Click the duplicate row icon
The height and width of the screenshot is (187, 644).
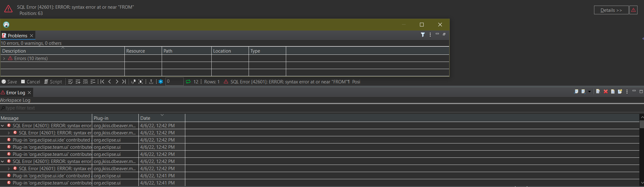85,82
